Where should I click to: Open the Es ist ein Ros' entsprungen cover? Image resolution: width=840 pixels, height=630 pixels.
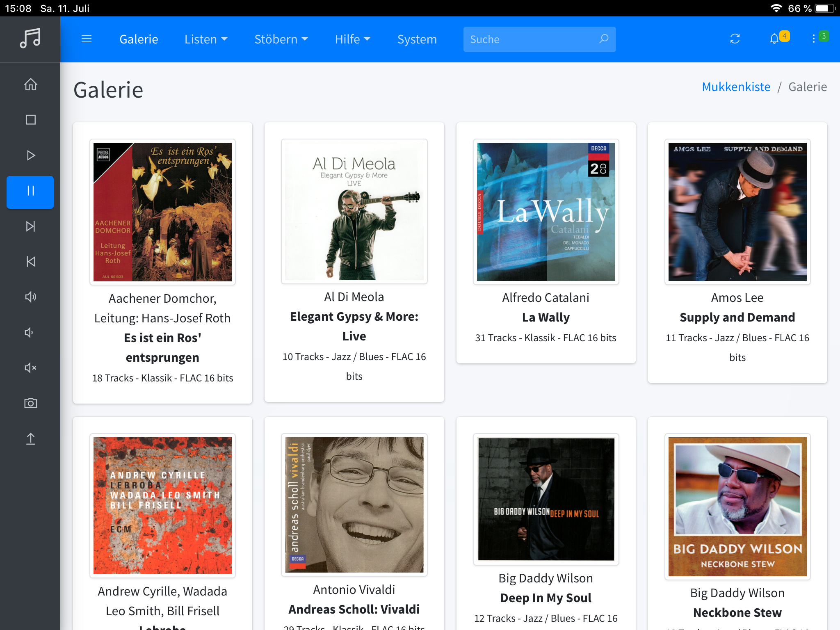point(162,212)
